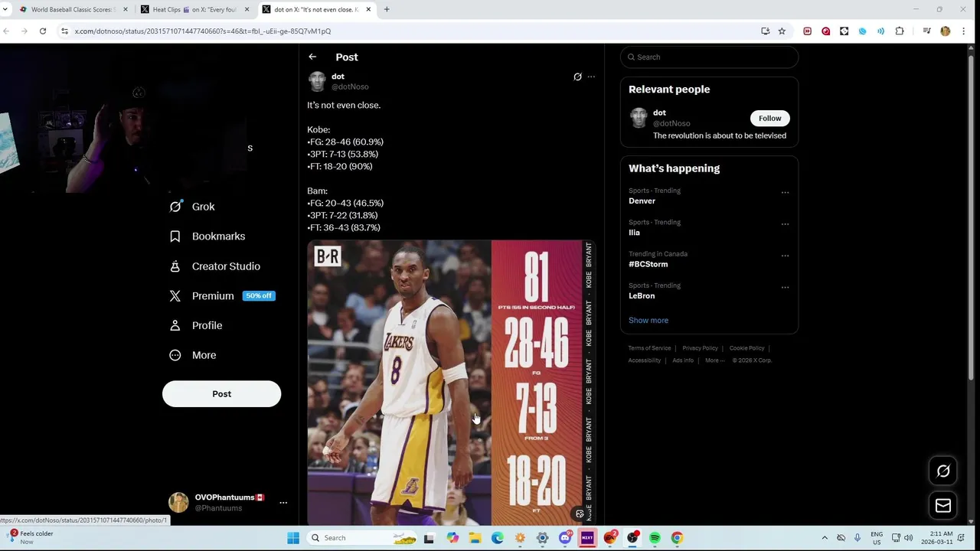Bookmark this page with the star icon
This screenshot has height=551, width=980.
tap(782, 31)
